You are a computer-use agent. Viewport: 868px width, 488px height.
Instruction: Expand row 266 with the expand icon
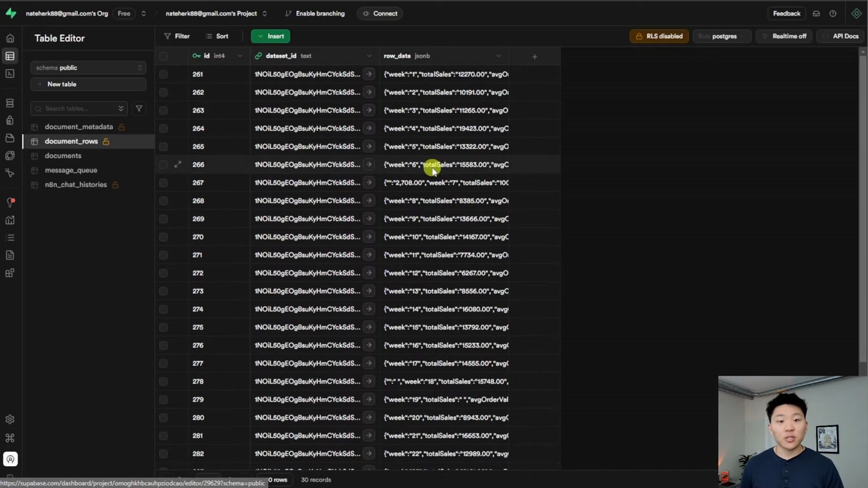pyautogui.click(x=178, y=165)
